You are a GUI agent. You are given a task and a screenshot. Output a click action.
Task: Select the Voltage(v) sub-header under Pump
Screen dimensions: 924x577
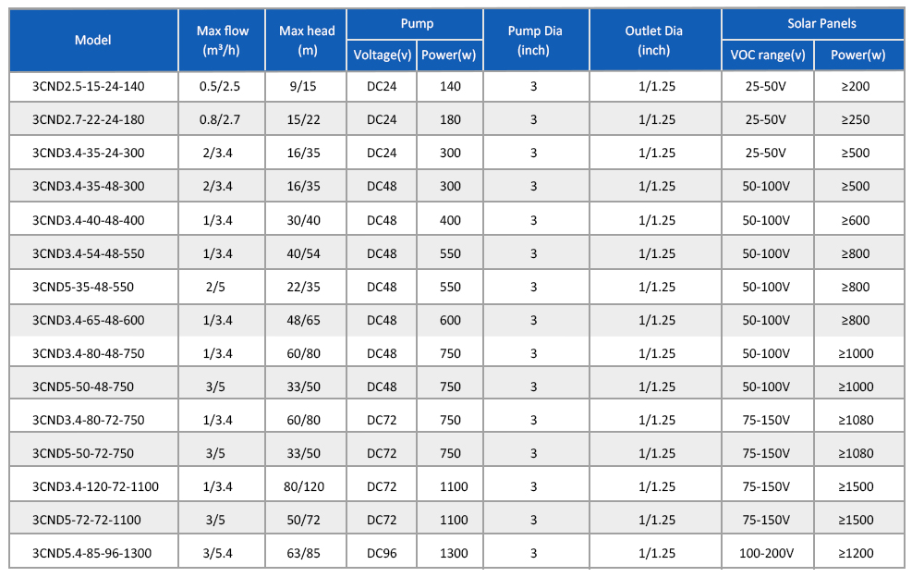coord(382,55)
